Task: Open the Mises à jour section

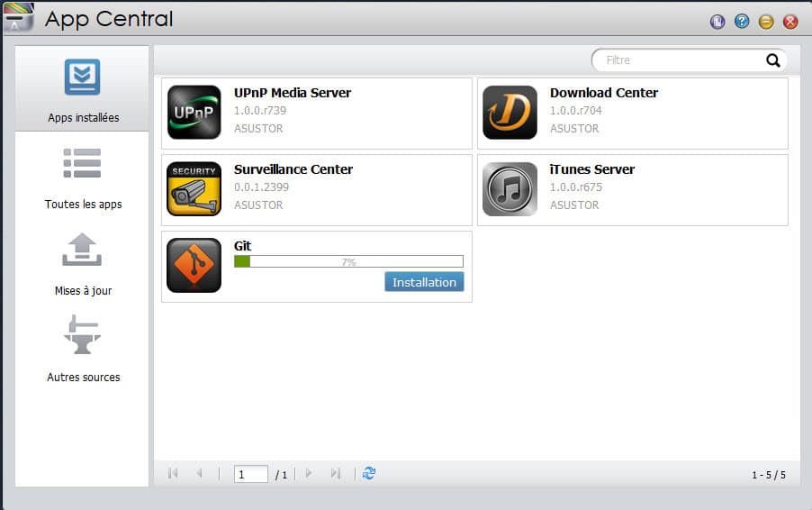Action: pos(82,264)
